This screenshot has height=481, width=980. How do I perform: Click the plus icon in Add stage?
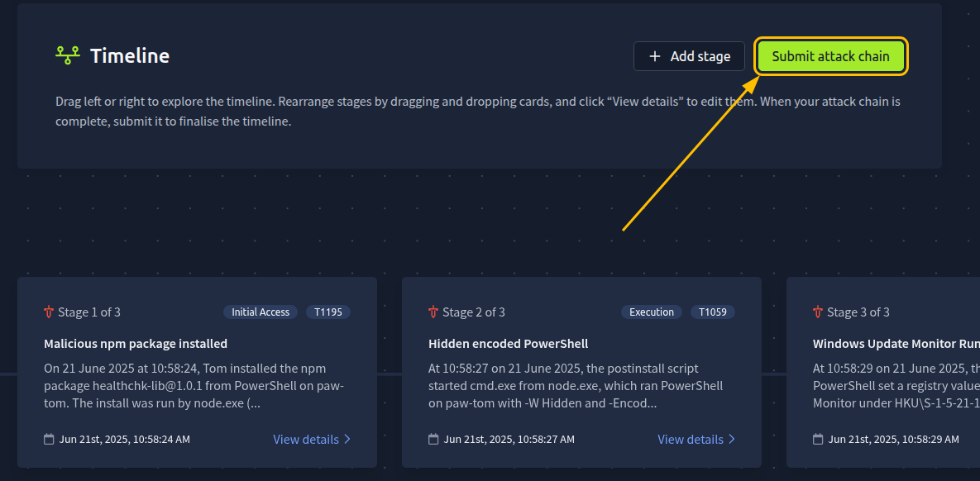[654, 56]
